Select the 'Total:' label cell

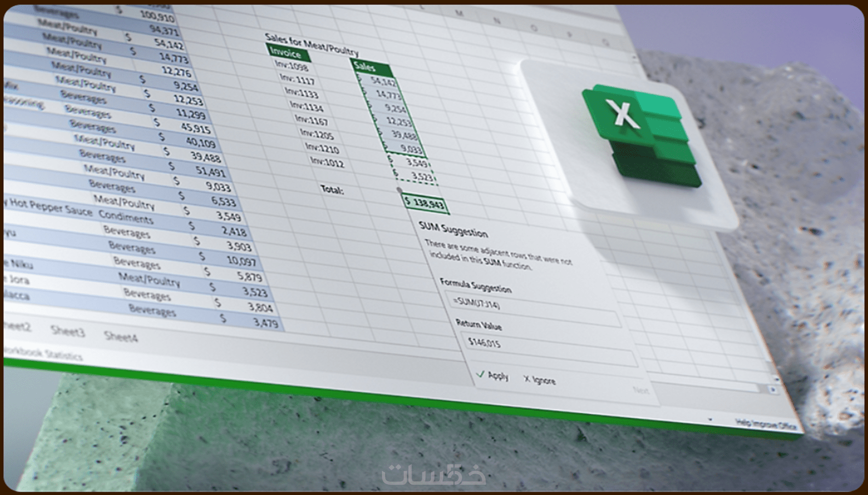click(332, 190)
